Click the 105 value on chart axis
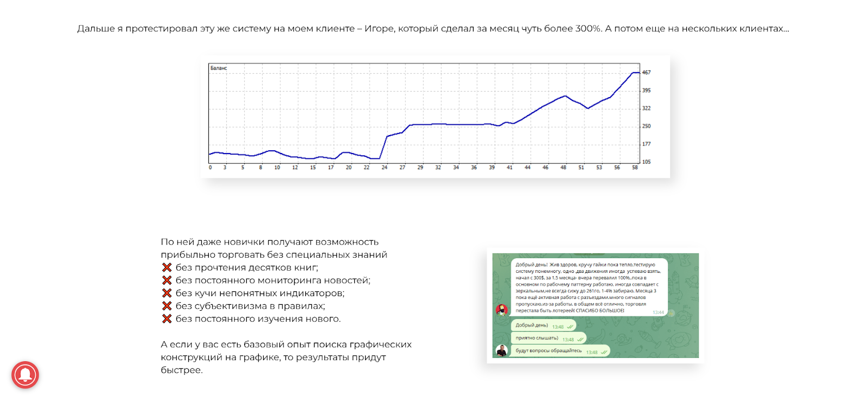Image resolution: width=868 pixels, height=396 pixels. pos(646,162)
